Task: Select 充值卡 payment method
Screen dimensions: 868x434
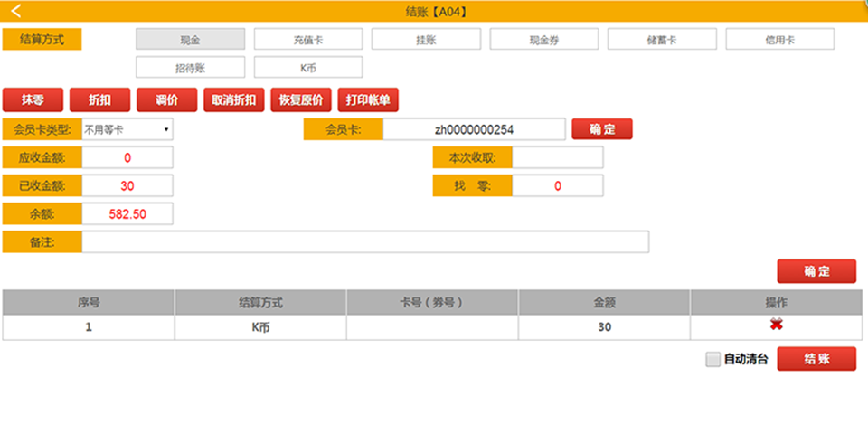Action: [307, 40]
